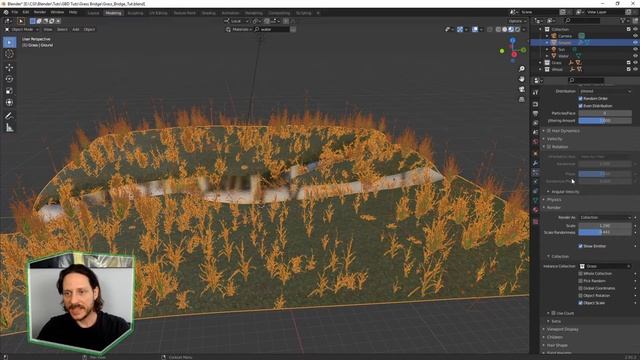Expand the Physics panel
The image size is (640, 360).
coord(554,200)
